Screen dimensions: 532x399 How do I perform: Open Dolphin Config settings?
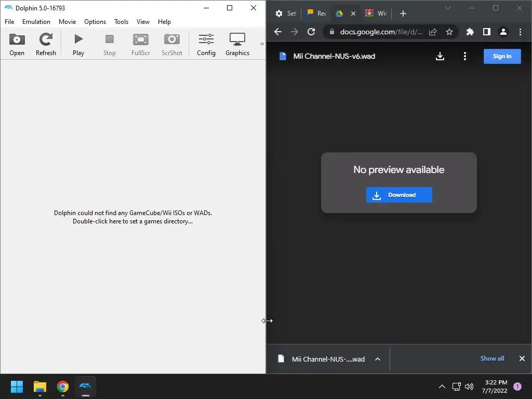click(206, 45)
